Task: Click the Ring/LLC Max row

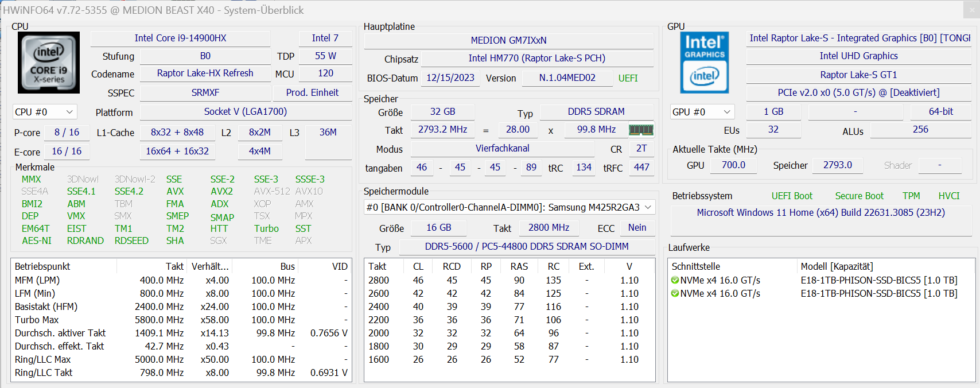Action: pyautogui.click(x=181, y=359)
